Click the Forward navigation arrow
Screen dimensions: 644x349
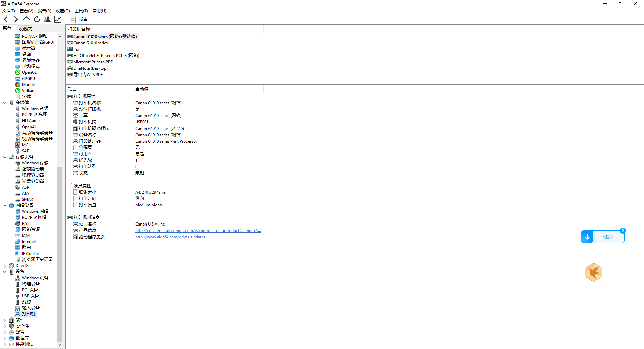16,19
